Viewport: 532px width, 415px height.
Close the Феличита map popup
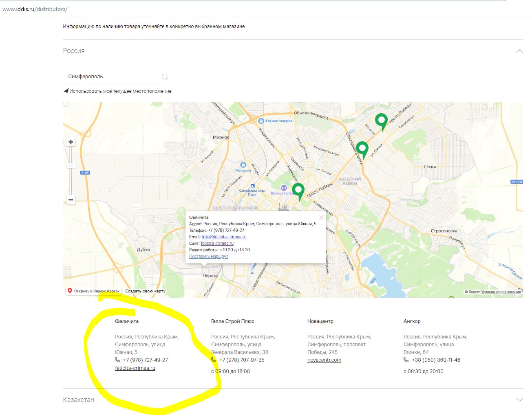click(321, 217)
